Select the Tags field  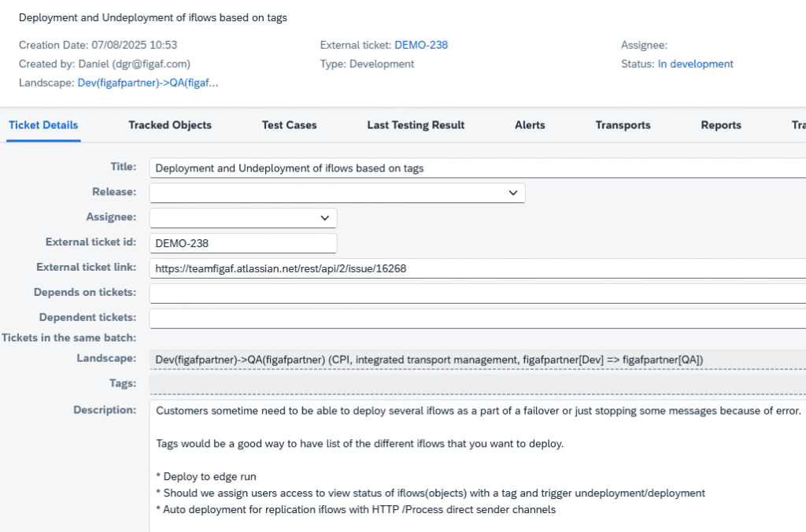pyautogui.click(x=478, y=385)
